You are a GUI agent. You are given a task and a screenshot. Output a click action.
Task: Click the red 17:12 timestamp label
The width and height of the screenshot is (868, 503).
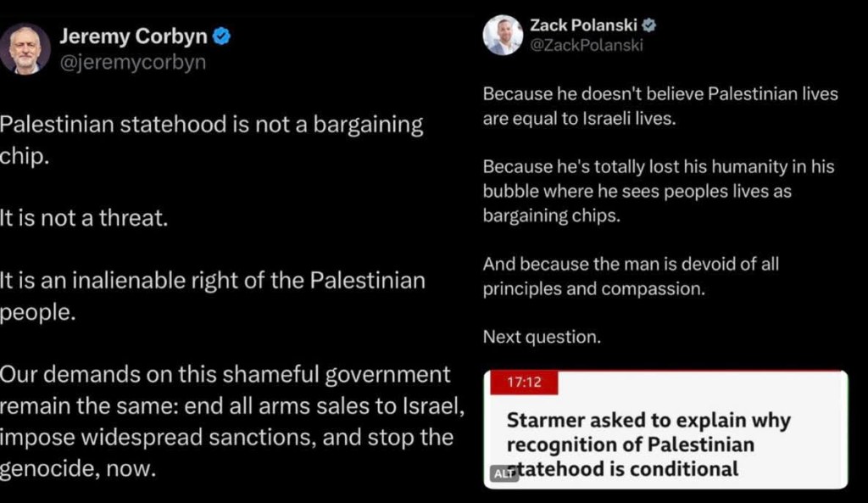click(523, 383)
